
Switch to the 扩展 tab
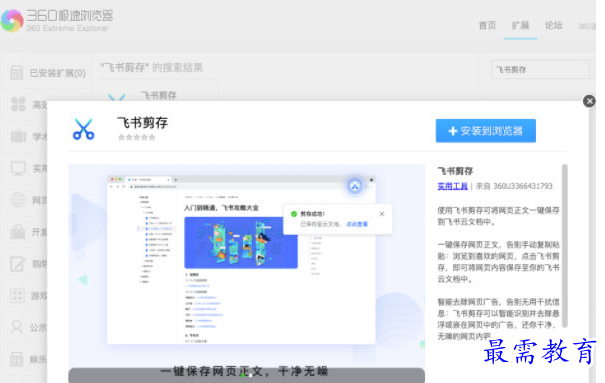[x=520, y=25]
